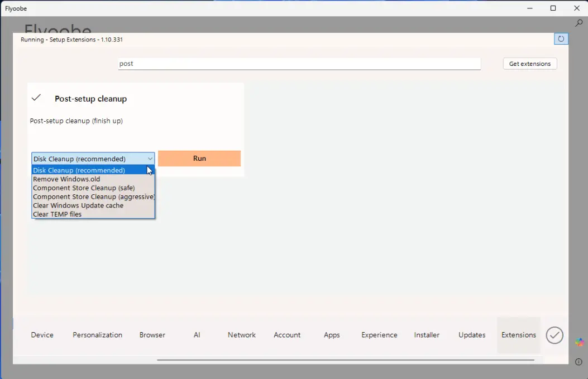Click the 'Running - Setup Extensions - 1.10.331' header
Image resolution: width=588 pixels, height=379 pixels.
click(x=71, y=40)
